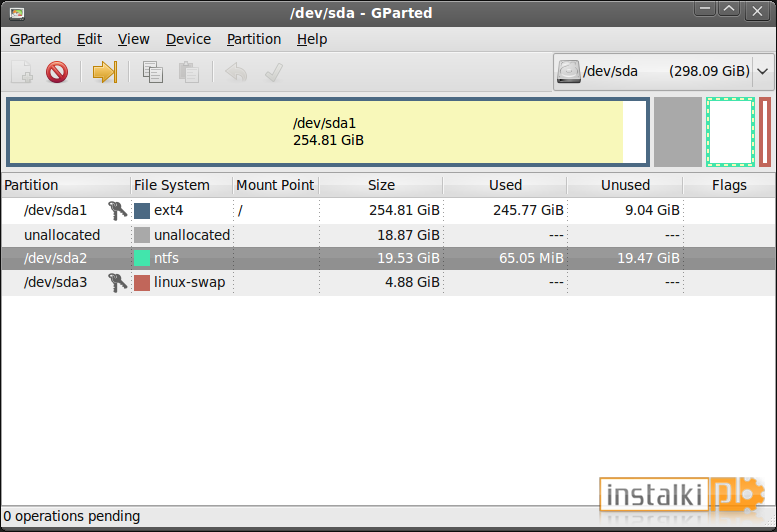Open the Device menu

click(x=188, y=39)
